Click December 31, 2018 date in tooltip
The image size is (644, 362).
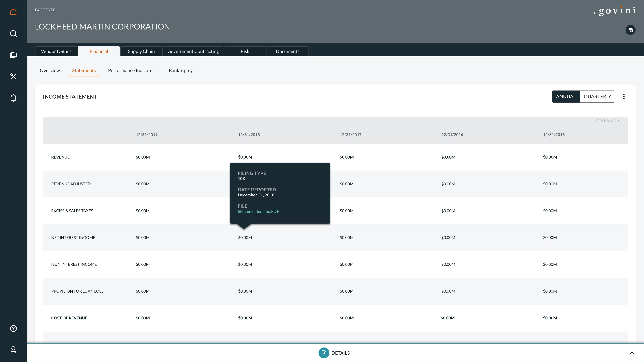point(256,195)
